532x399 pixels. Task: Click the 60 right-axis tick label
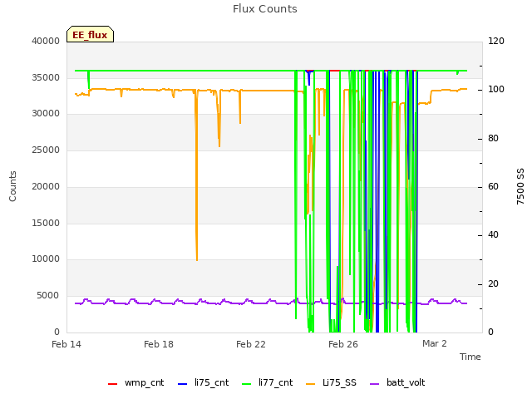click(x=493, y=186)
